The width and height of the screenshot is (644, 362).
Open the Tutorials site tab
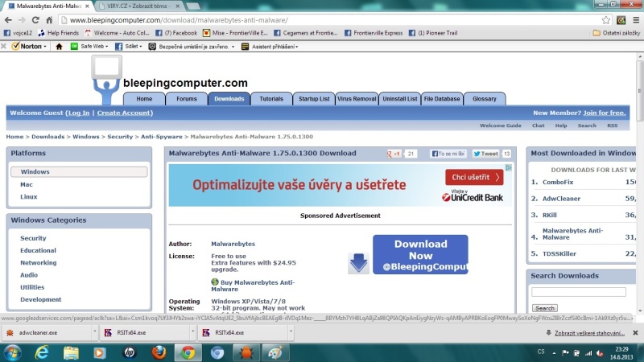pyautogui.click(x=271, y=99)
